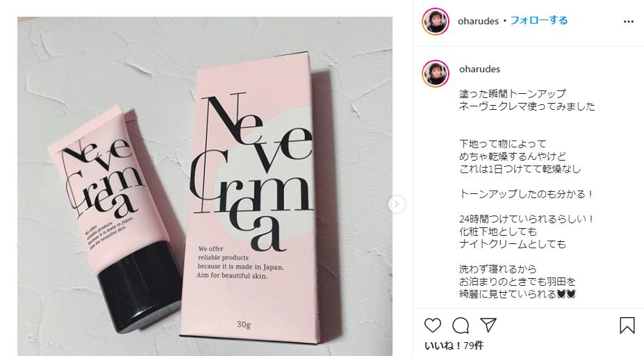Click oharudes avatar in the header

tap(436, 21)
